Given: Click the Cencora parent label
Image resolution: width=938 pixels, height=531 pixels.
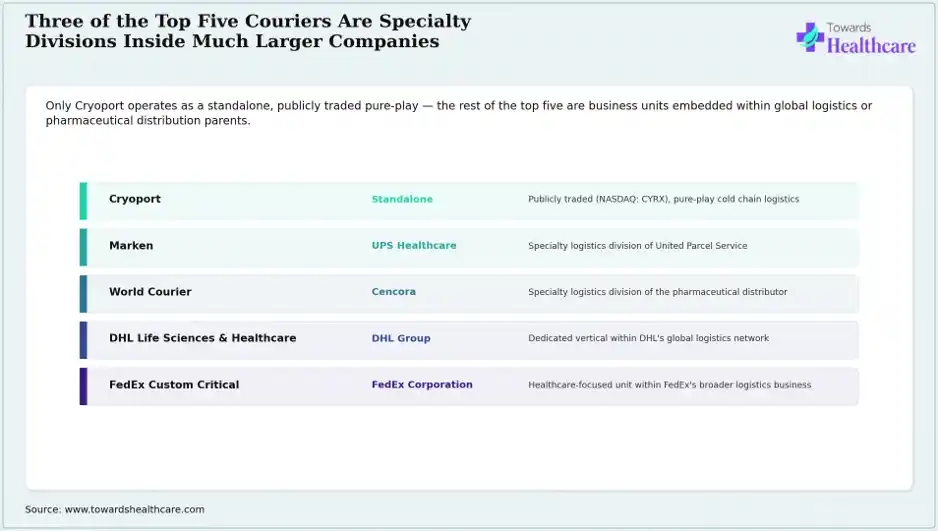Looking at the screenshot, I should point(394,292).
